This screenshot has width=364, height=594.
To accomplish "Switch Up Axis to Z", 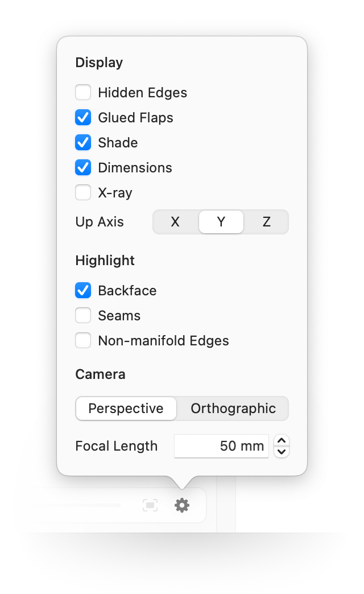I will pyautogui.click(x=266, y=222).
